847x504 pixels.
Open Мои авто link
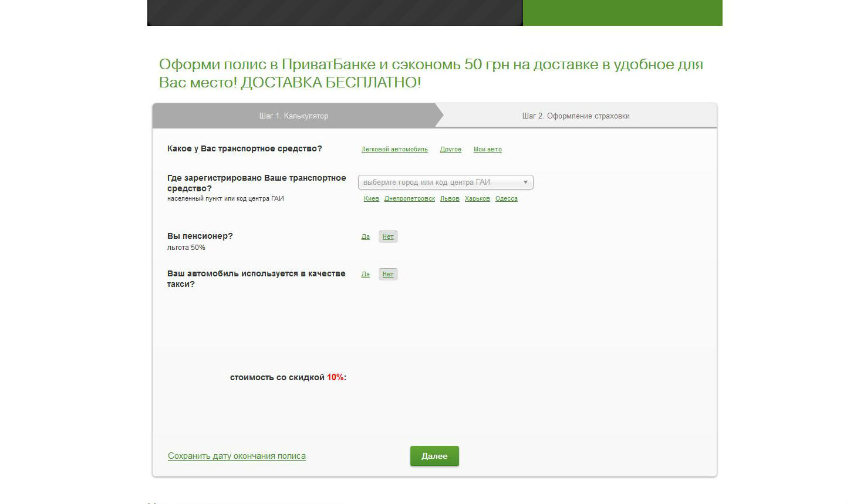[x=488, y=149]
